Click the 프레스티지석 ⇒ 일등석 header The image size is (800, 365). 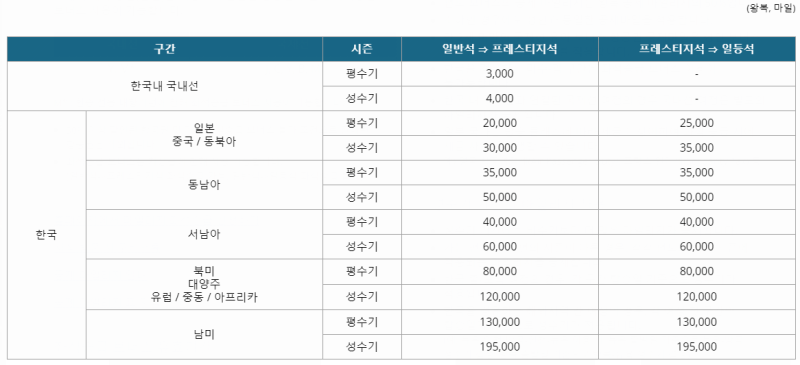(696, 49)
